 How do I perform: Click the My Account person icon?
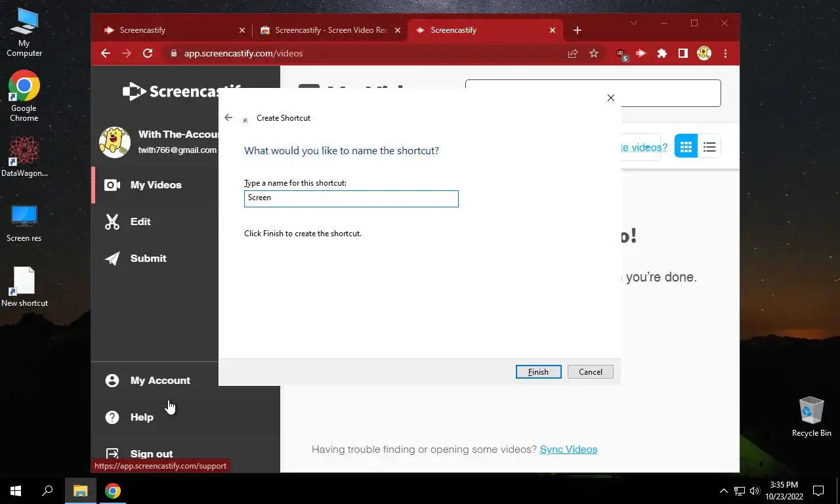point(112,381)
